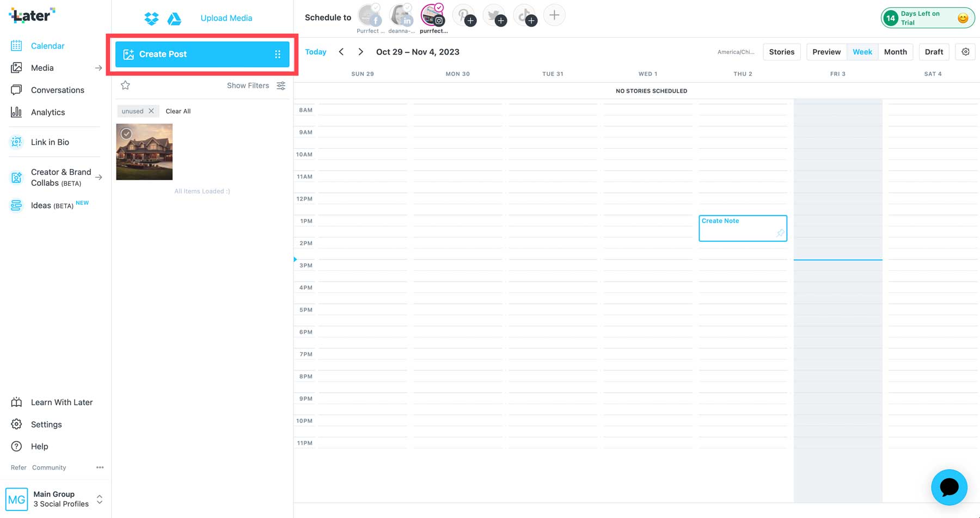Click the Create Post drag handle dots
Screen dimensions: 980x518
tap(278, 54)
